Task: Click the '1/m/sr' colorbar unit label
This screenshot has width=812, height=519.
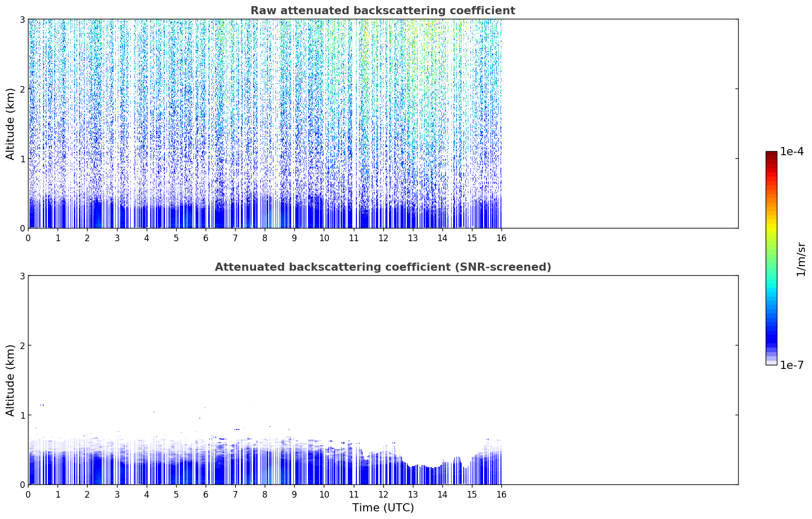Action: point(801,259)
